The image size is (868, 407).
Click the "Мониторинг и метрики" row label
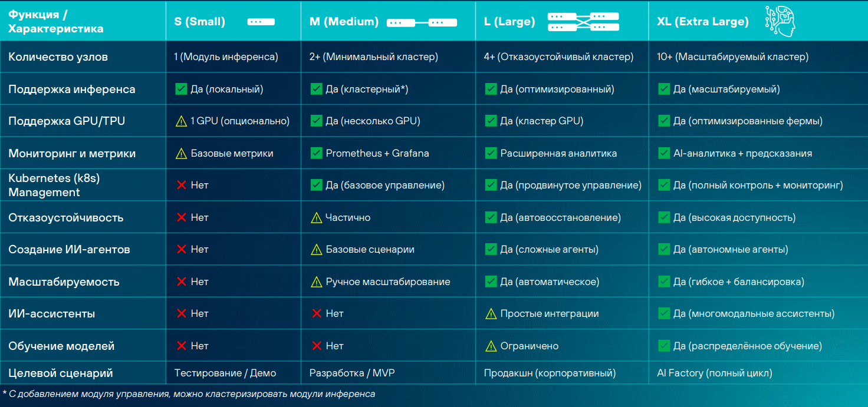72,154
